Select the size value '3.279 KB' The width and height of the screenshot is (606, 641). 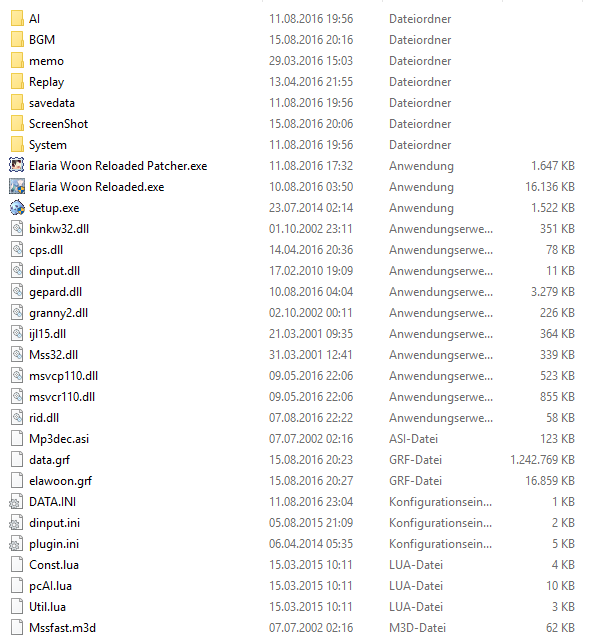point(553,292)
